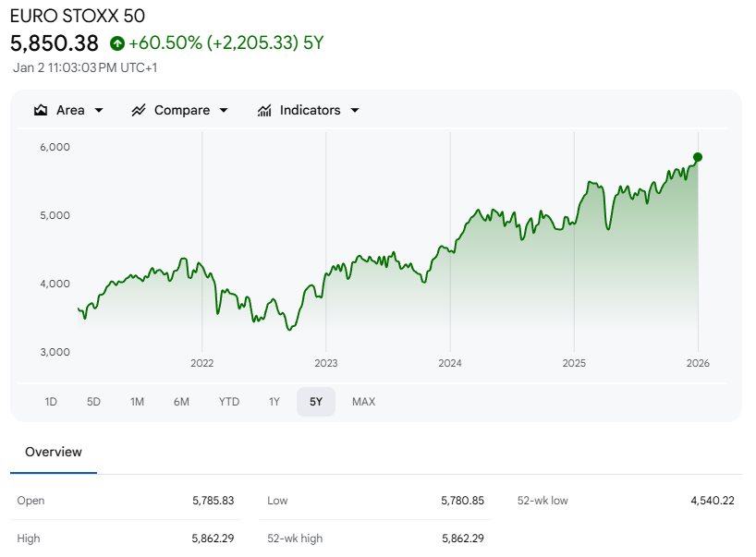756x557 pixels.
Task: Open the Overview tab
Action: (54, 452)
